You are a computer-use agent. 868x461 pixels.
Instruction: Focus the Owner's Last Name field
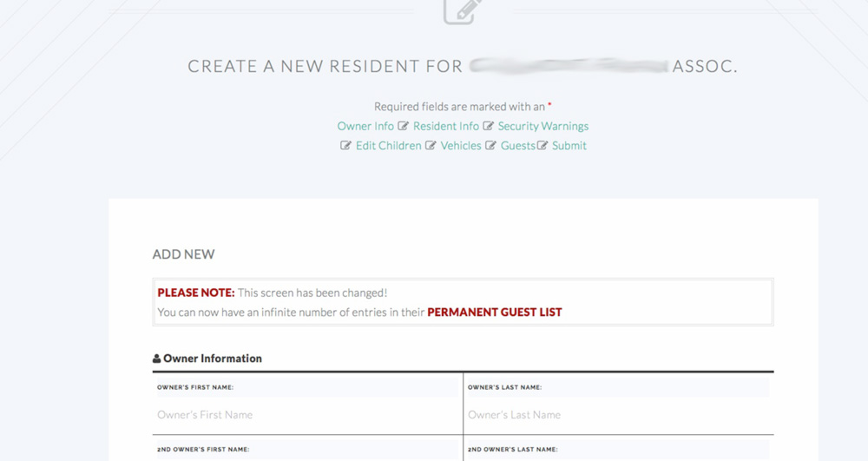618,415
